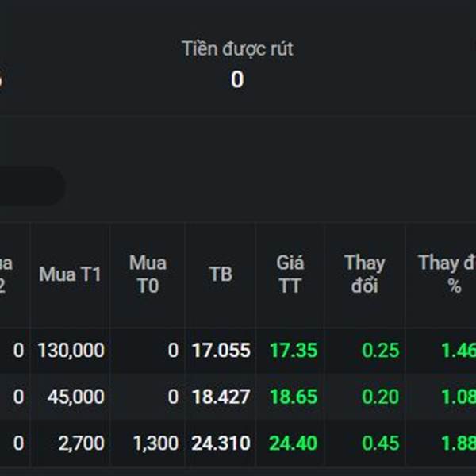476x476 pixels.
Task: Select the 0.25 change value
Action: coord(381,351)
